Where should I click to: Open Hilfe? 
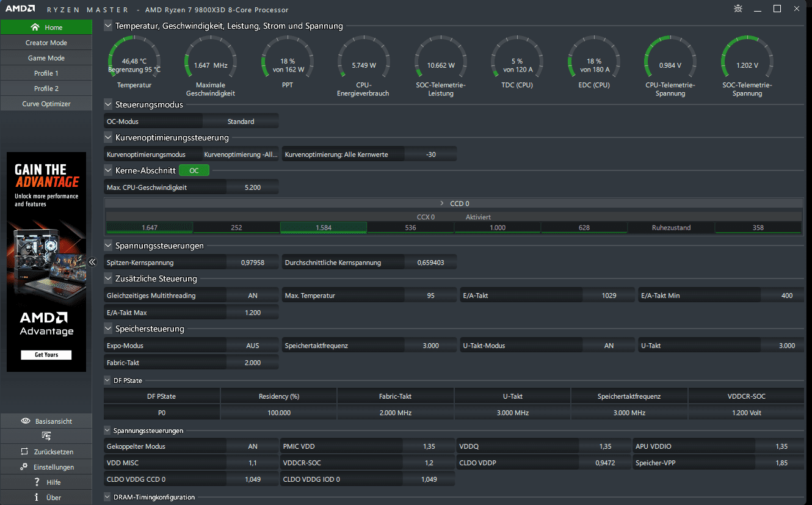point(46,482)
